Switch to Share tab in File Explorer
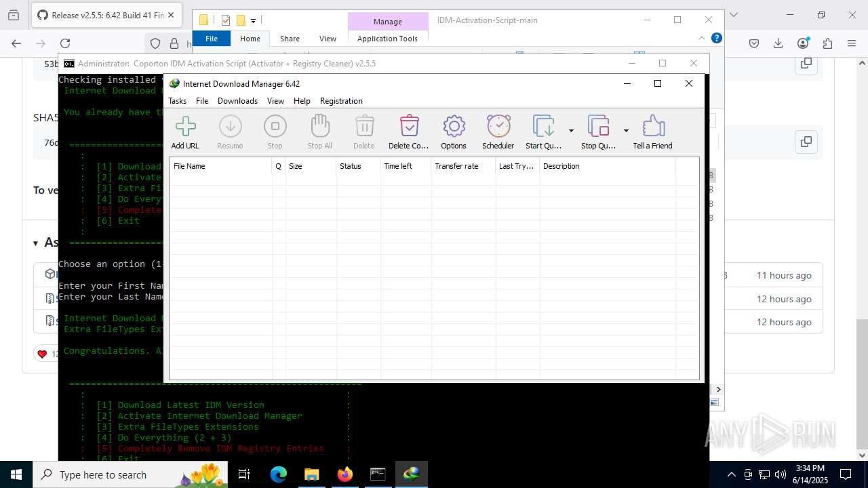This screenshot has width=868, height=488. point(290,39)
